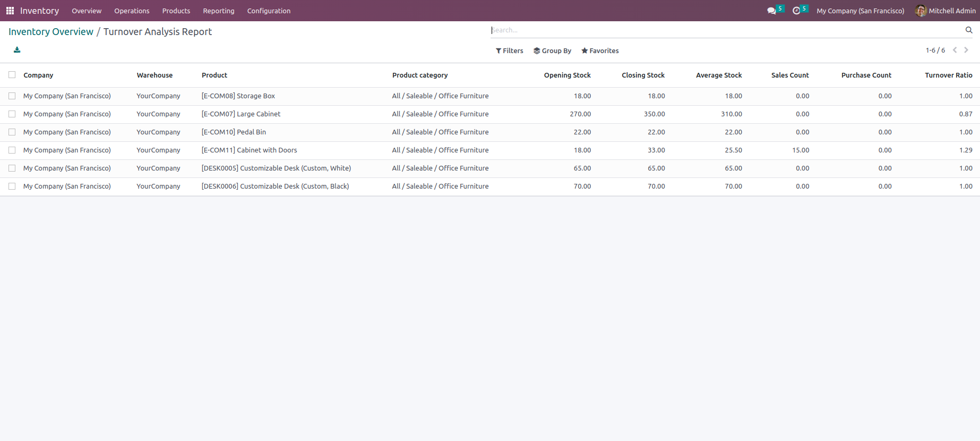Viewport: 980px width, 441px height.
Task: Sort by Company column header
Action: click(38, 75)
